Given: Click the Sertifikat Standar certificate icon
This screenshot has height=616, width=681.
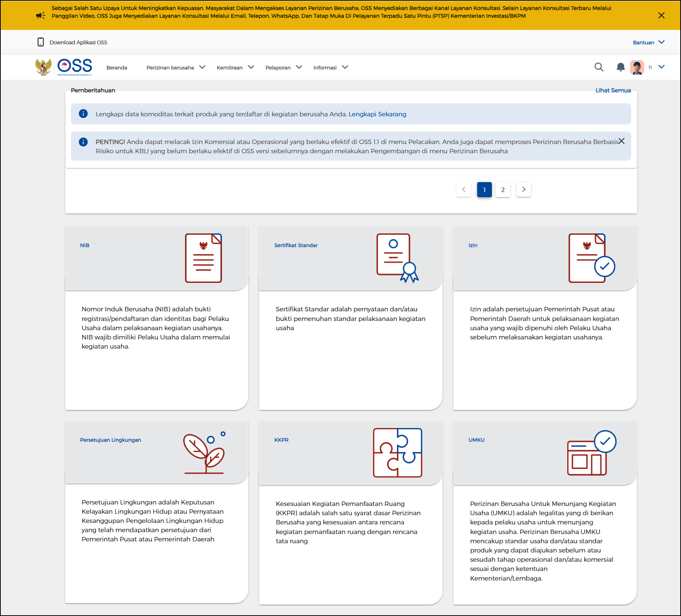Looking at the screenshot, I should 397,258.
